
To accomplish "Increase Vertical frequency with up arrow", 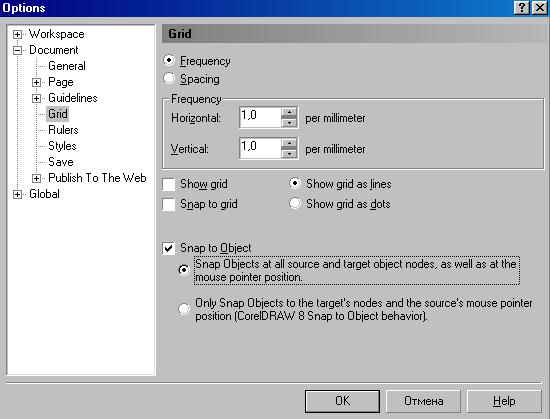I will click(289, 143).
